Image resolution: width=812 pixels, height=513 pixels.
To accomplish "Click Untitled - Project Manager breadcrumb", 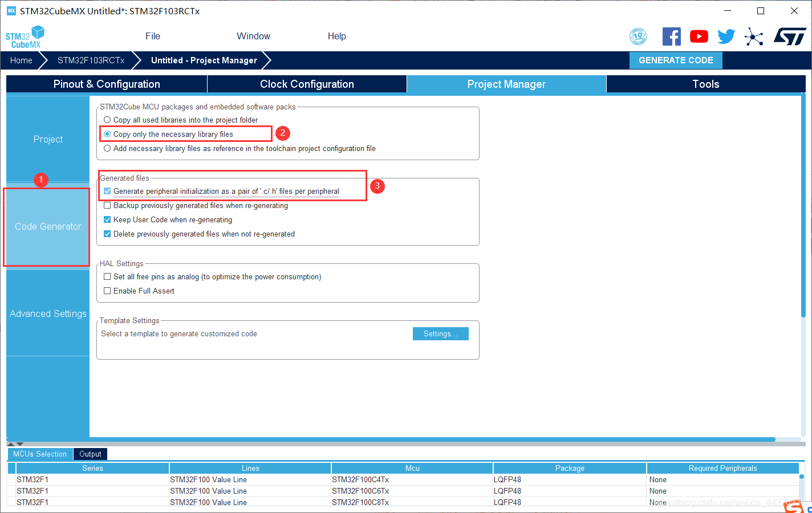I will coord(204,60).
